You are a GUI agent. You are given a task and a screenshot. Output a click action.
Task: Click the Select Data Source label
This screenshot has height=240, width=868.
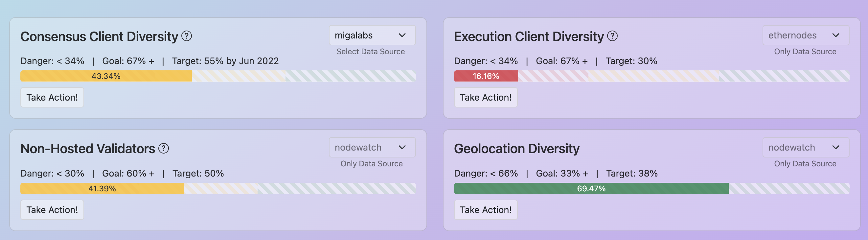(x=370, y=52)
